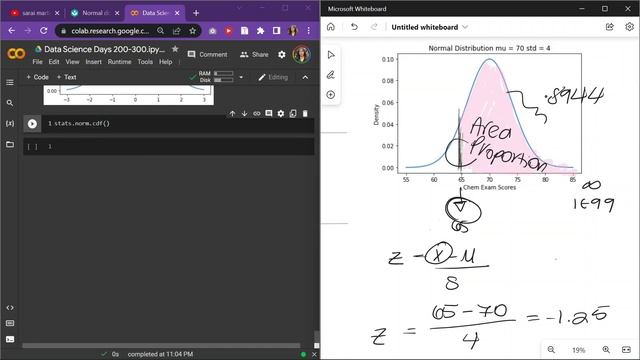Viewport: 640px width, 360px height.
Task: Open Whiteboard create plus menu
Action: tap(331, 95)
